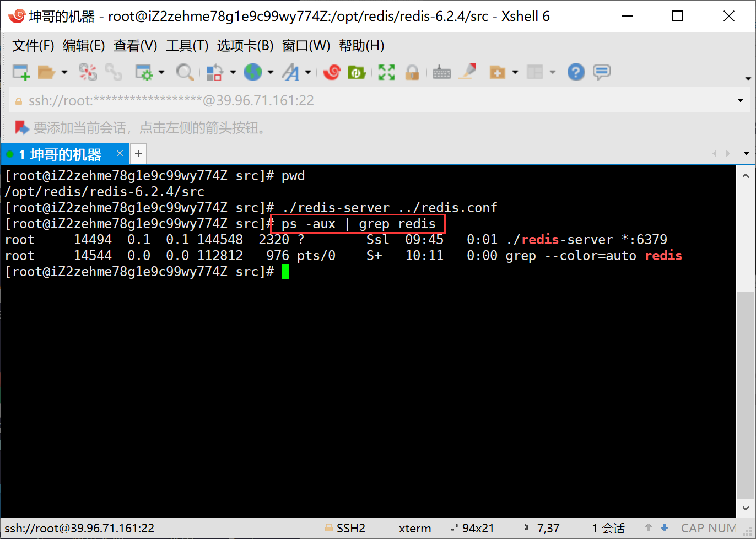The height and width of the screenshot is (539, 756).
Task: Open the color scheme icon
Action: pyautogui.click(x=214, y=72)
